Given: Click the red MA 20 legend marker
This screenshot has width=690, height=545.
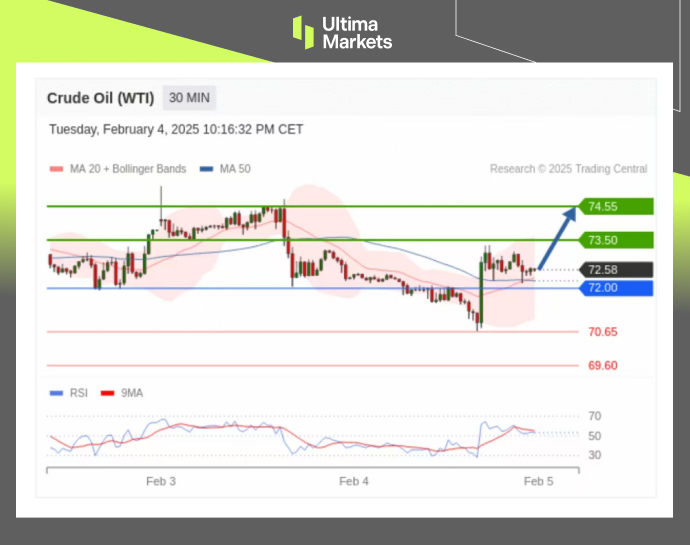Looking at the screenshot, I should pyautogui.click(x=56, y=169).
